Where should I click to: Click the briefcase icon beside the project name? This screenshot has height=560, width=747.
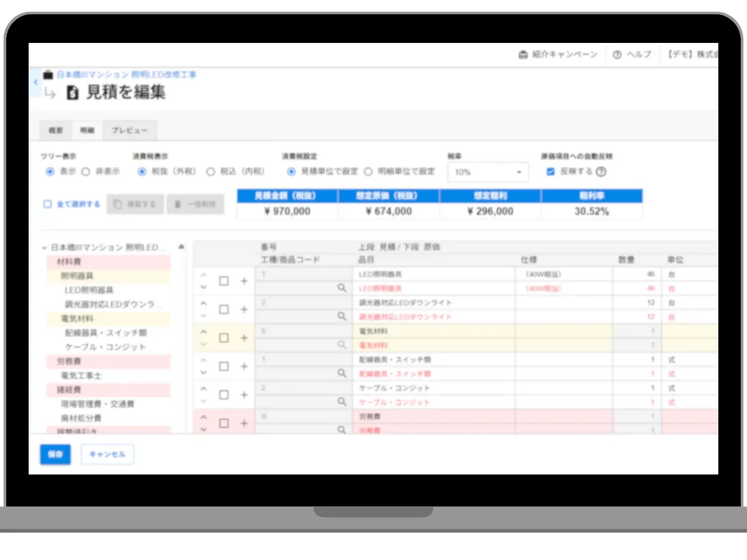48,75
